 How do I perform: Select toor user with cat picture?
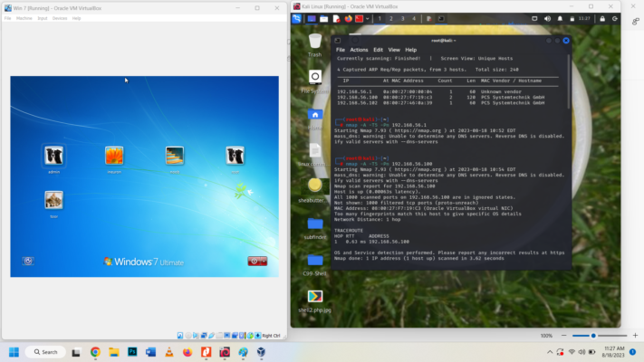(53, 204)
